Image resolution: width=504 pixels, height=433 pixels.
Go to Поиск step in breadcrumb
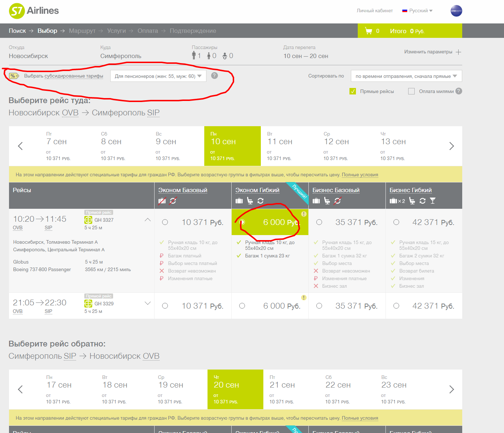17,31
